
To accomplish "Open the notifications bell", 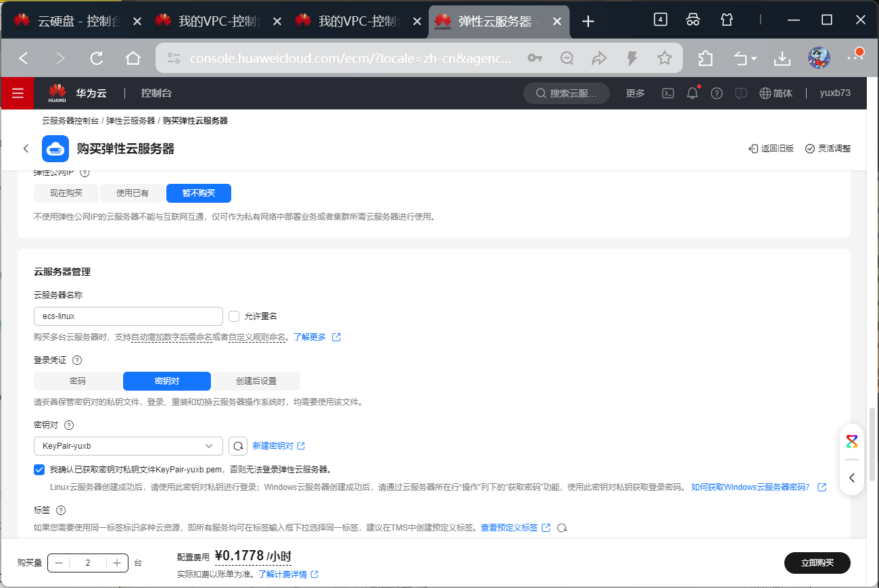I will (692, 93).
